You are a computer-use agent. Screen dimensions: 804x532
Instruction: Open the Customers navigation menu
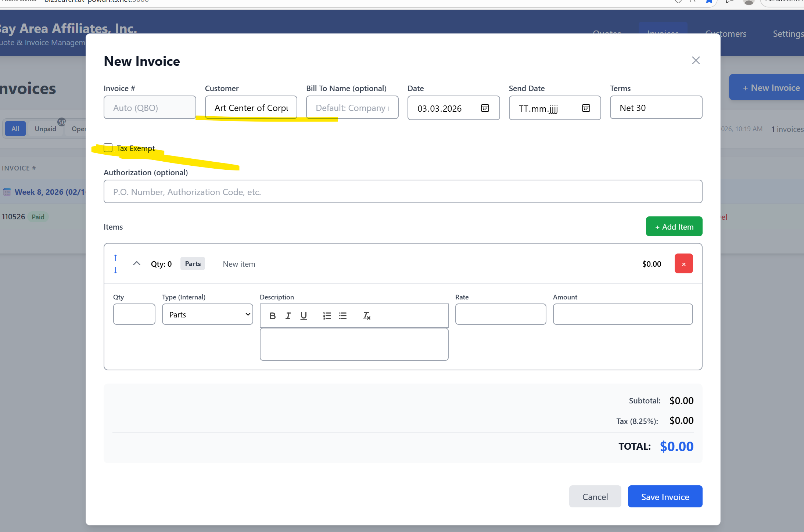pos(725,34)
